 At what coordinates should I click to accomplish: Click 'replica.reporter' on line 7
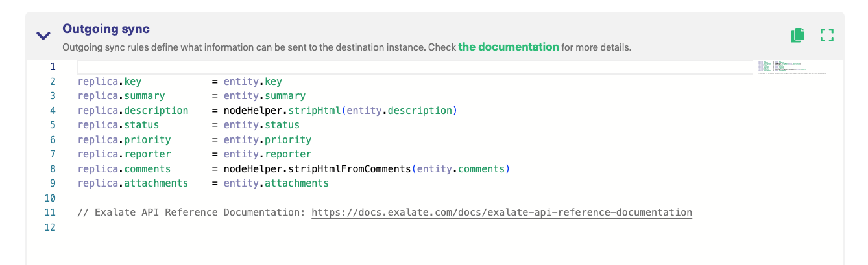click(x=124, y=154)
